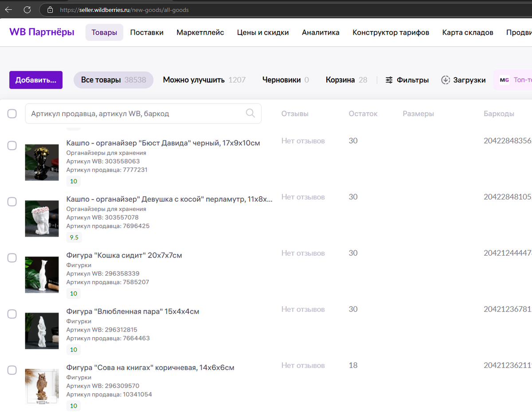Image resolution: width=532 pixels, height=413 pixels.
Task: Click the Баркоды column header
Action: click(499, 114)
